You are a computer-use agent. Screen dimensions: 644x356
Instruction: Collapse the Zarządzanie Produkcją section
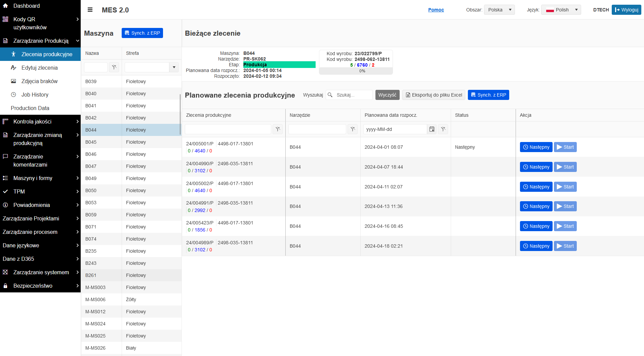click(40, 41)
